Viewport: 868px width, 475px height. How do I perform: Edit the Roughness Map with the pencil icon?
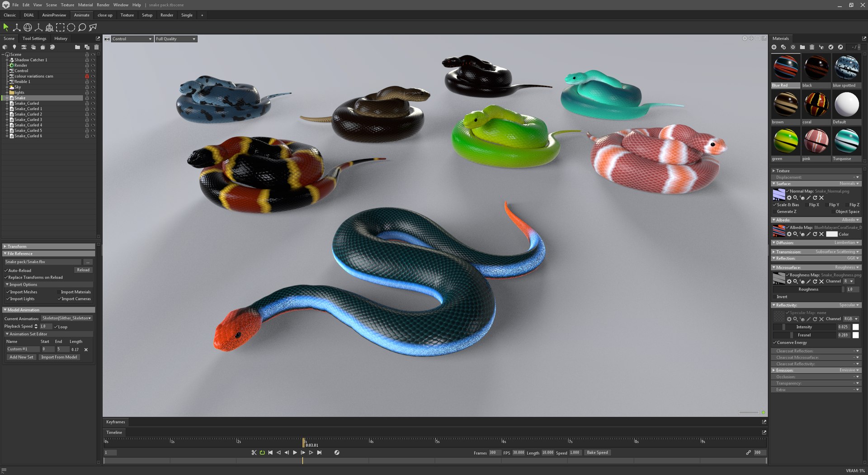tap(809, 281)
